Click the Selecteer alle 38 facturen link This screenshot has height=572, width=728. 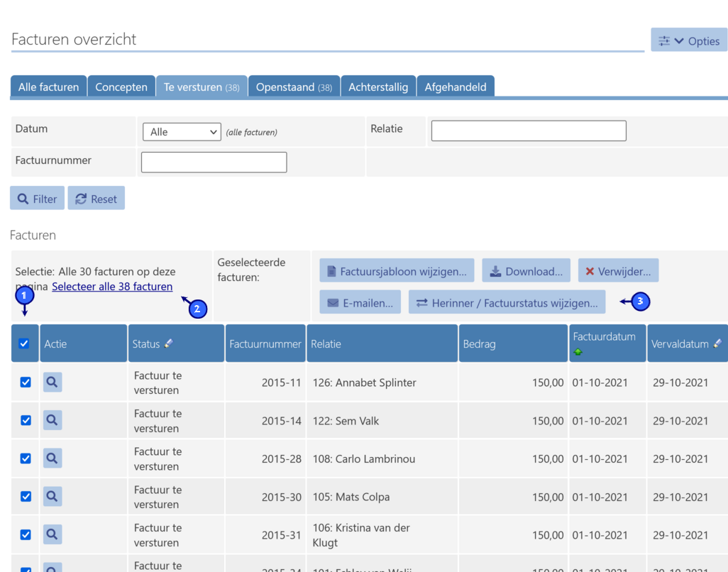pyautogui.click(x=112, y=287)
